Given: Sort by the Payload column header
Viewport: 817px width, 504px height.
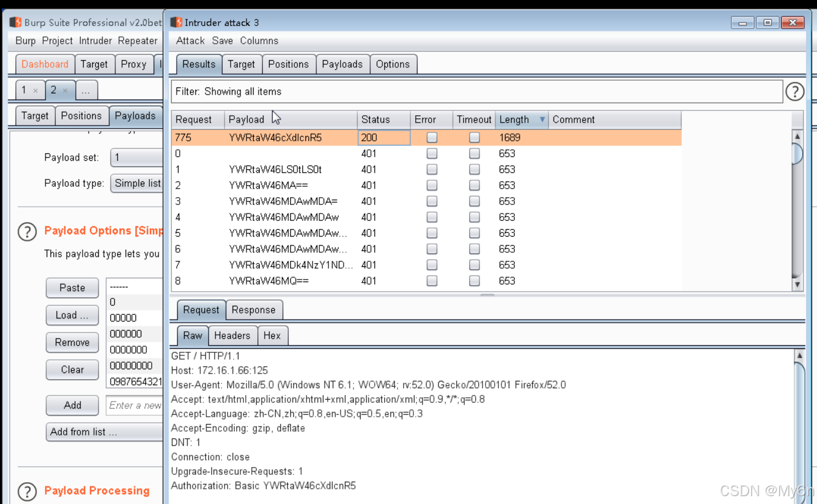Looking at the screenshot, I should (x=291, y=119).
